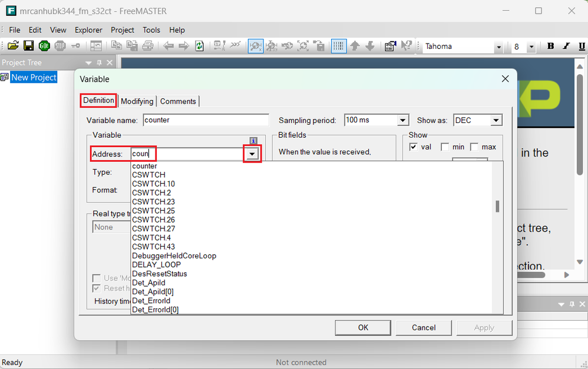Switch to the Modifying tab

137,101
